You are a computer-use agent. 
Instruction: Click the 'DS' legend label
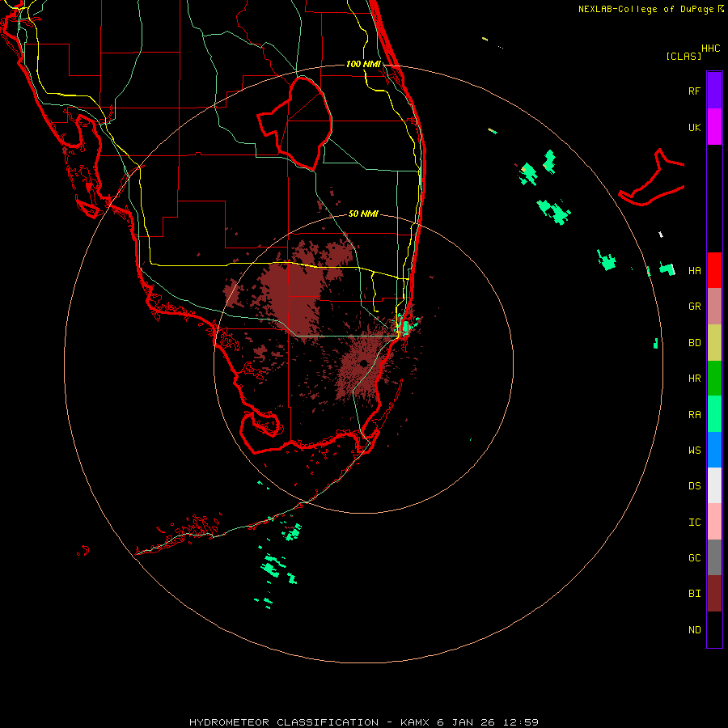(694, 486)
